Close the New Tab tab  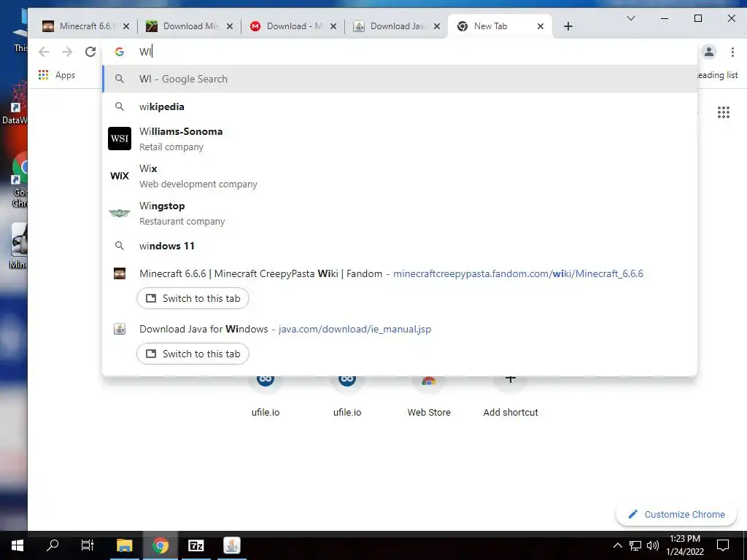point(541,27)
